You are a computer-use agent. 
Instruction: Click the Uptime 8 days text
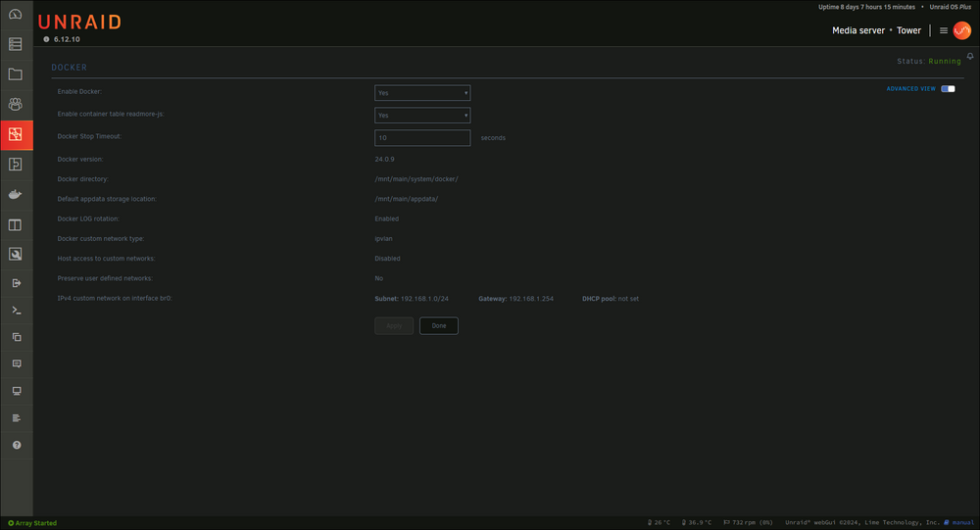pyautogui.click(x=866, y=7)
